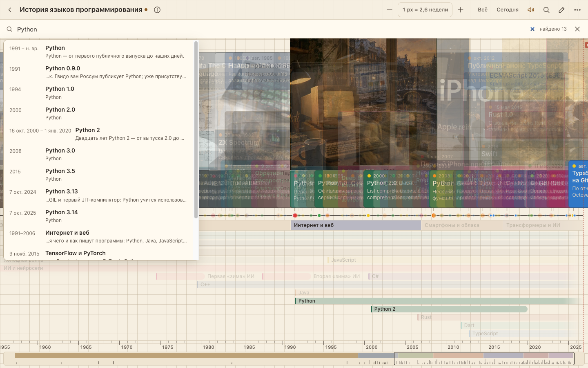Image resolution: width=588 pixels, height=368 pixels.
Task: Clear search text with blue X
Action: pyautogui.click(x=532, y=29)
